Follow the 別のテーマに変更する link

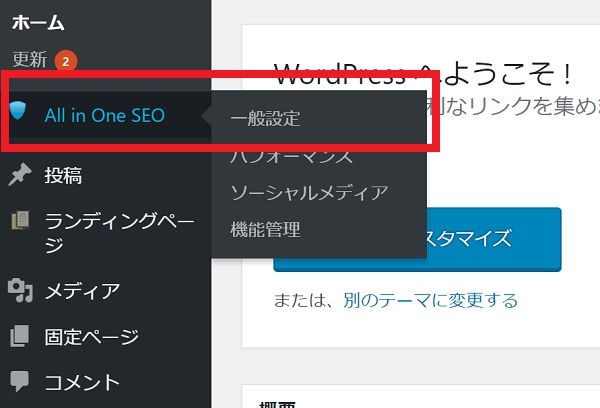point(430,300)
